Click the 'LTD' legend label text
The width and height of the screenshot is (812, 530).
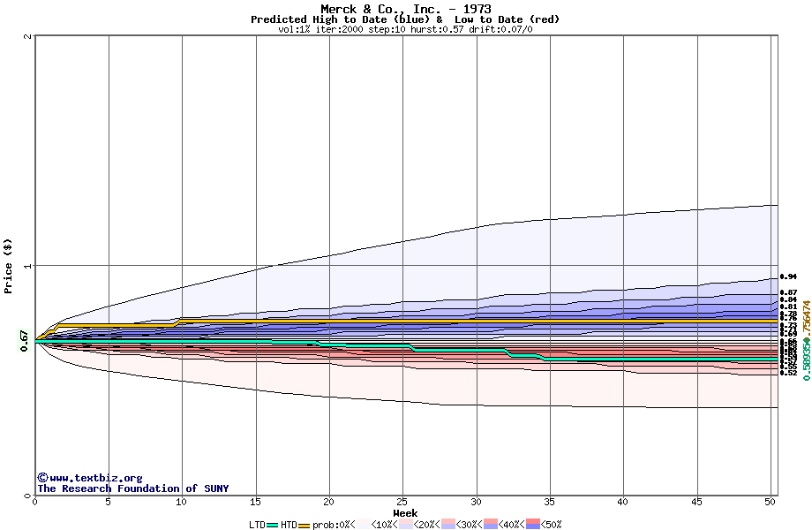point(258,525)
